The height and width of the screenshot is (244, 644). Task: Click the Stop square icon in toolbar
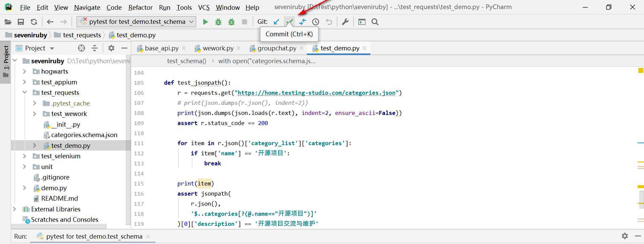245,22
